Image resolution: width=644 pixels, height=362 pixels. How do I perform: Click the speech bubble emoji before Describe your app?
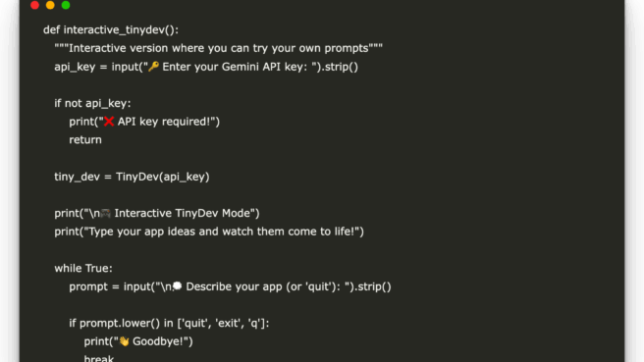(x=177, y=286)
